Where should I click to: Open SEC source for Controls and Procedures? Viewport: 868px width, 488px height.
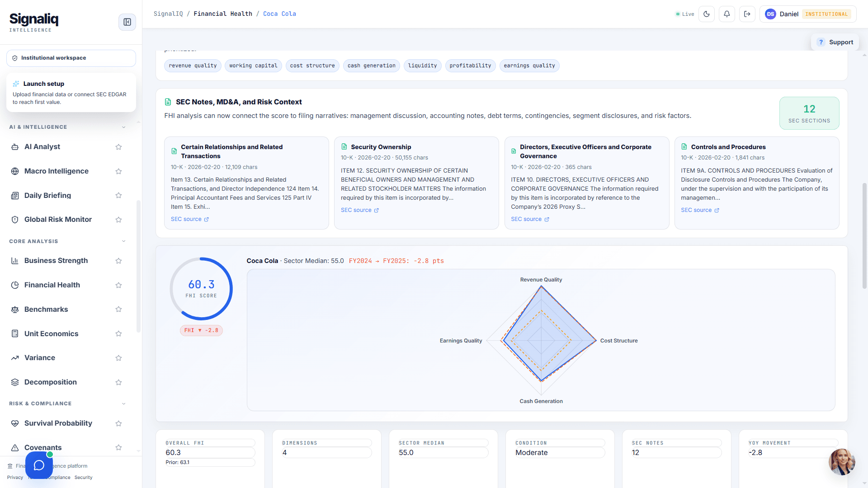point(700,210)
